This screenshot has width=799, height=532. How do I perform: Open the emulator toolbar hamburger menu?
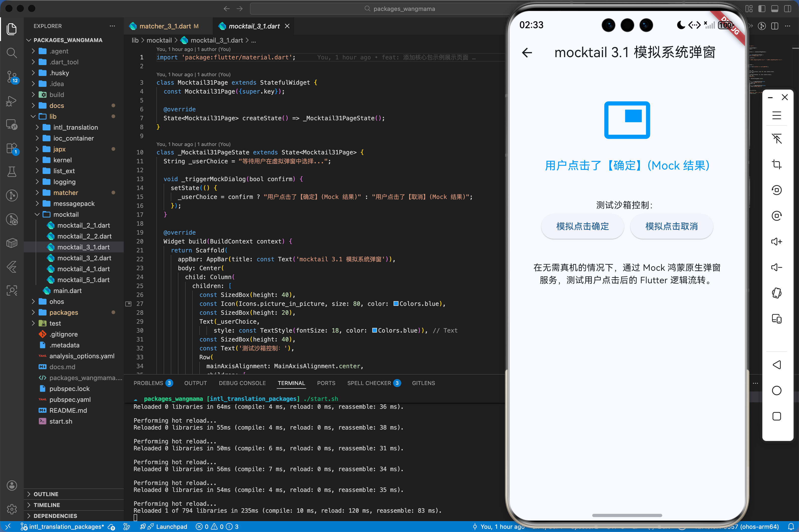(x=776, y=115)
